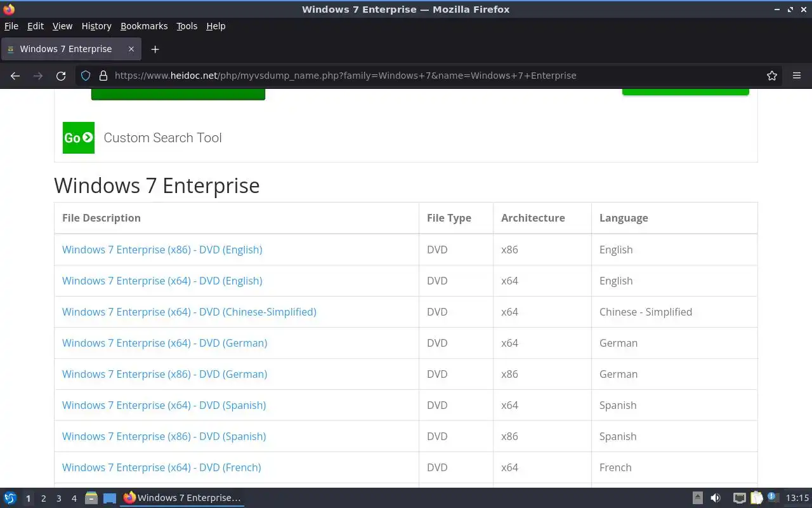
Task: Switch to workspace 4
Action: point(74,498)
